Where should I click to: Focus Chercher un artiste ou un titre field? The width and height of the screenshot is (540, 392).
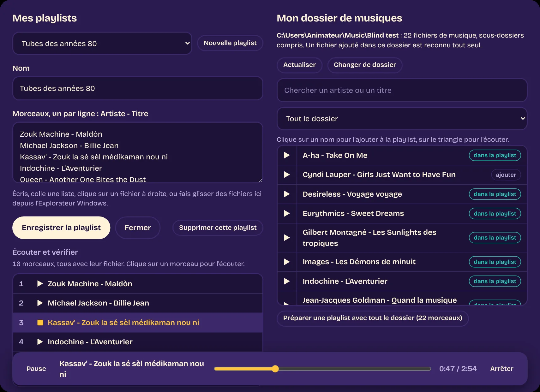tap(402, 90)
